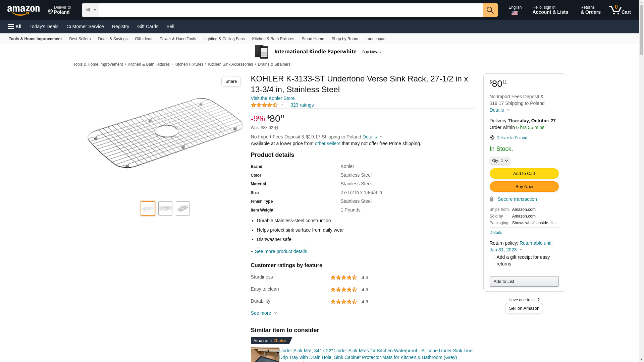The image size is (644, 362).
Task: Open the All hamburger menu
Action: (15, 26)
